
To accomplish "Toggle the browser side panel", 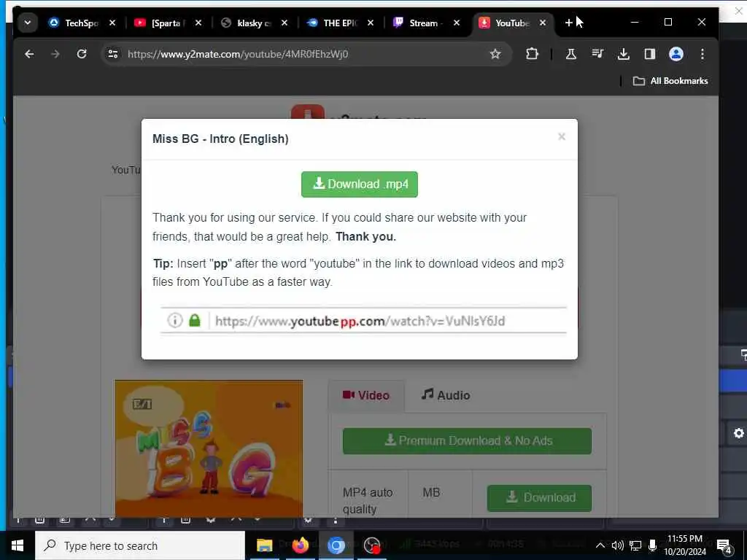I will click(x=650, y=54).
